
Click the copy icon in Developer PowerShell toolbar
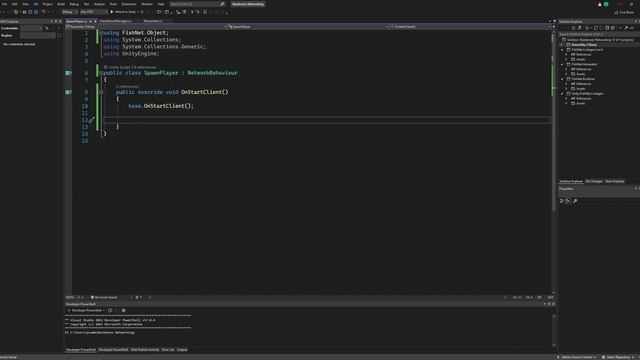click(110, 311)
